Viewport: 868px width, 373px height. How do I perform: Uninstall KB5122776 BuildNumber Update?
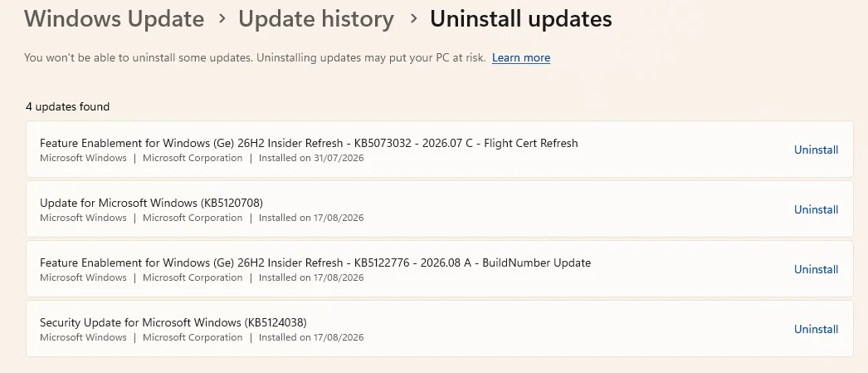point(816,269)
